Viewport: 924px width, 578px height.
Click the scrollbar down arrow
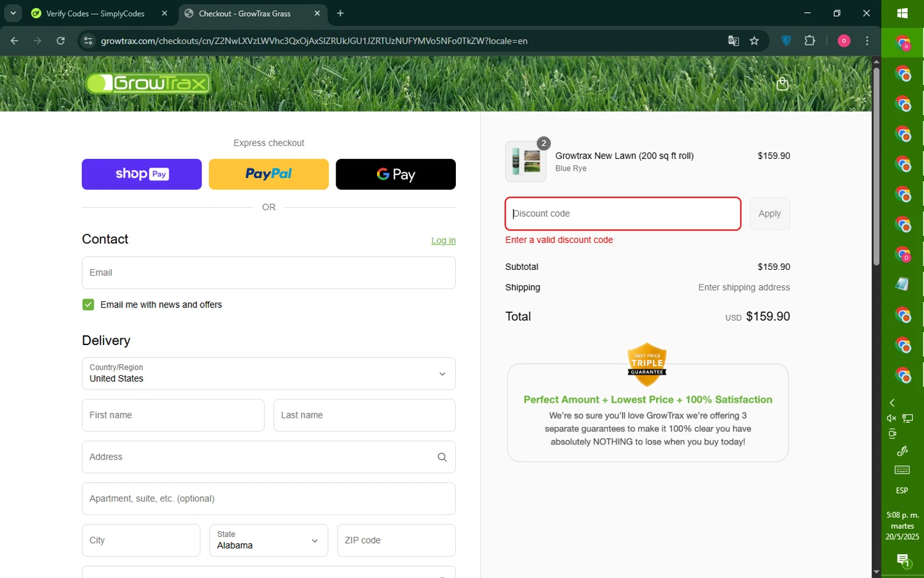(876, 572)
